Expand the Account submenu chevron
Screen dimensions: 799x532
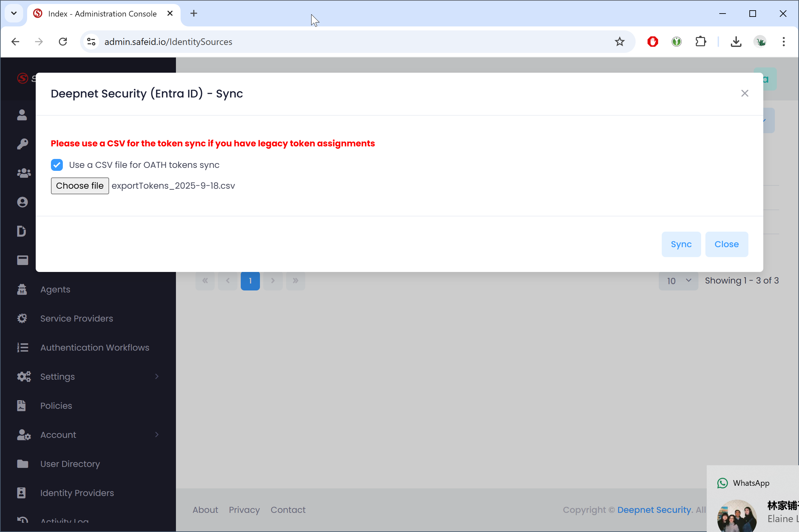tap(156, 435)
